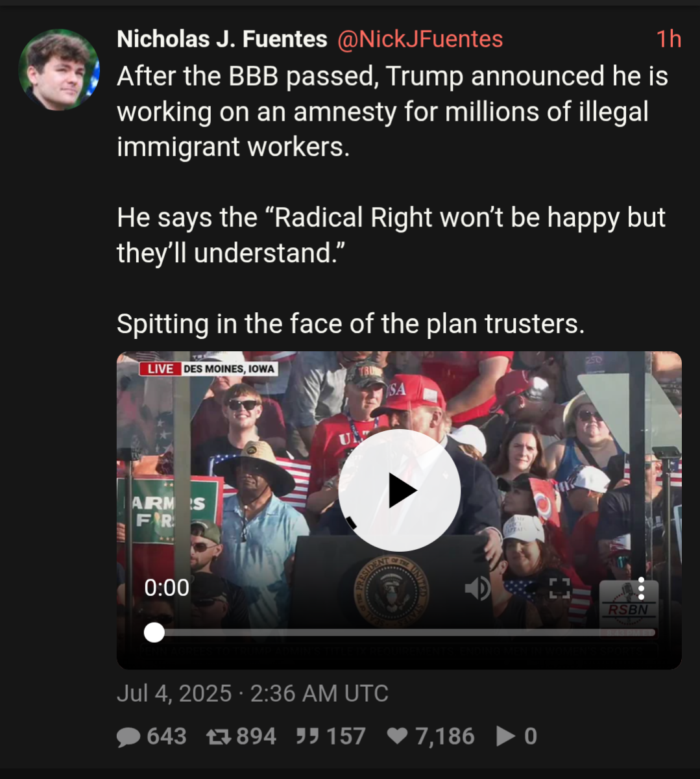Screen dimensions: 700x779
Task: Open the @NickJFuentes handle link
Action: [x=420, y=40]
